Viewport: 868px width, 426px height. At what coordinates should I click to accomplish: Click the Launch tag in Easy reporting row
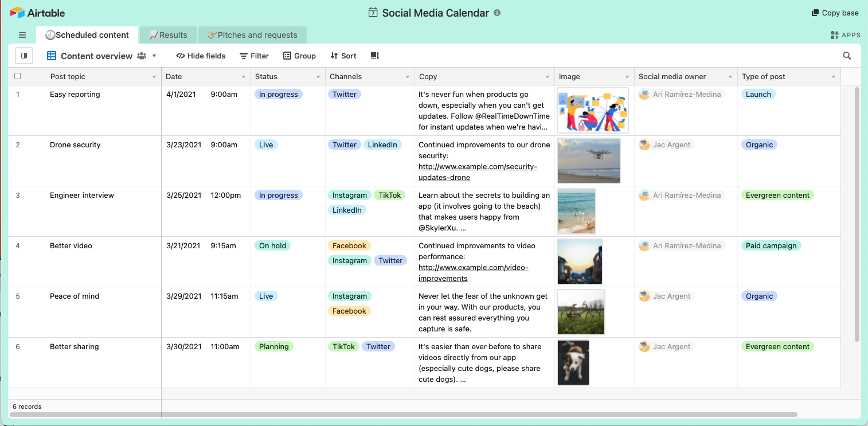pos(758,94)
